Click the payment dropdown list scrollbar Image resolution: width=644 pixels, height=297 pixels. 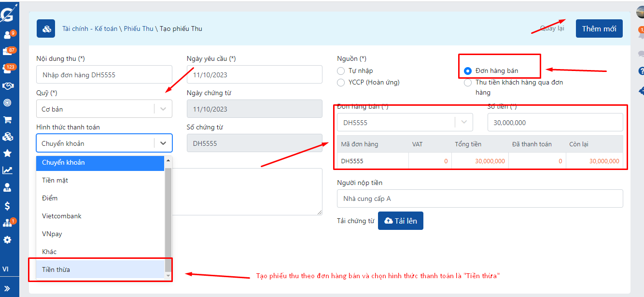pyautogui.click(x=168, y=217)
